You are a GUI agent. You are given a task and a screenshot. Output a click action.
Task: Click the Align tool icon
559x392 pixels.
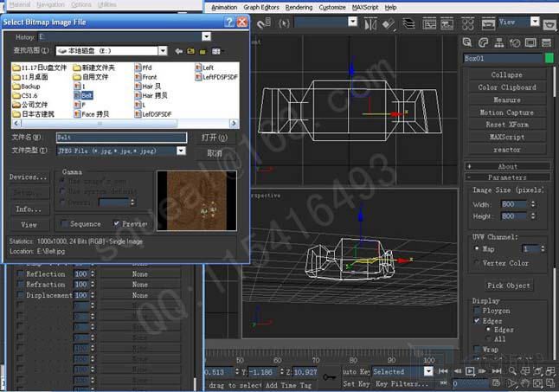[389, 24]
